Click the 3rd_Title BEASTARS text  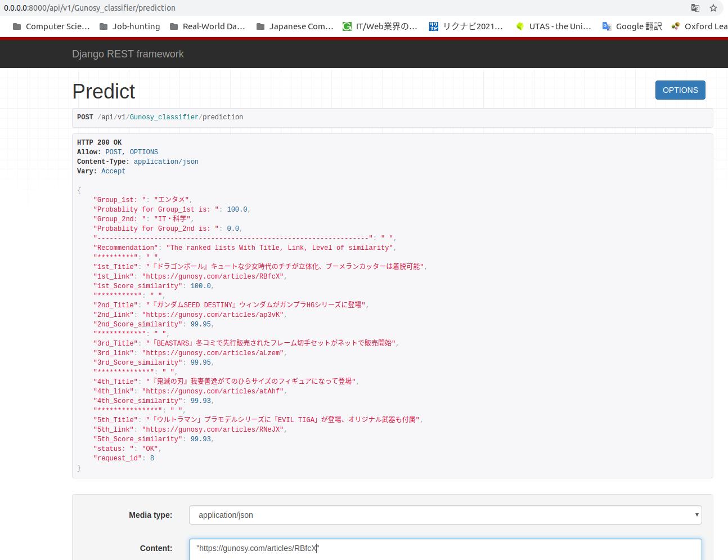(x=271, y=343)
